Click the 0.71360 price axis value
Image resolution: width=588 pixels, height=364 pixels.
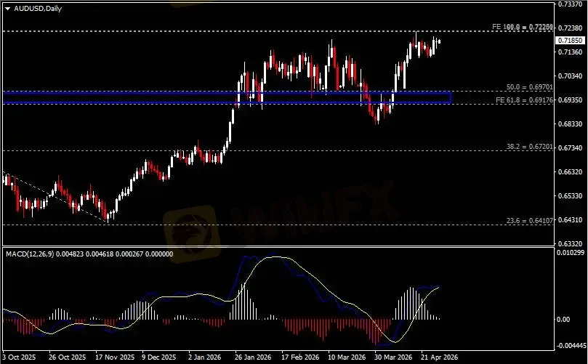571,52
